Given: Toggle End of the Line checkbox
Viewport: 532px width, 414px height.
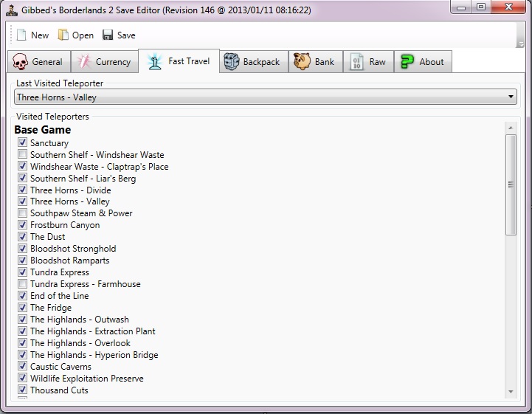Looking at the screenshot, I should tap(22, 295).
